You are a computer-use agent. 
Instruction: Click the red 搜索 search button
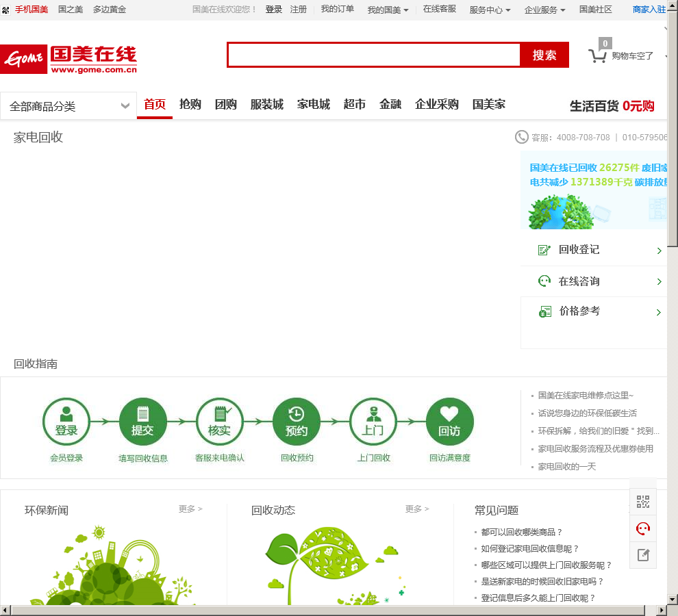(544, 55)
